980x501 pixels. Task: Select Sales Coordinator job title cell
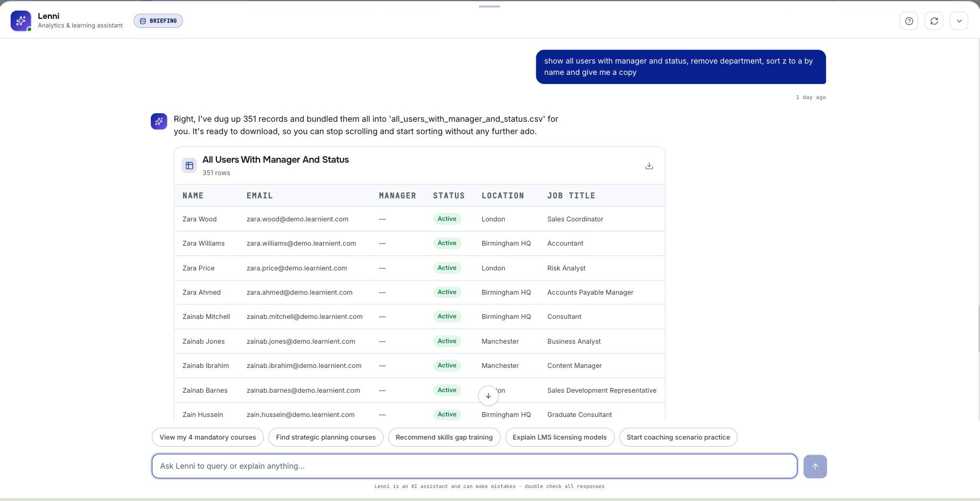coord(575,219)
